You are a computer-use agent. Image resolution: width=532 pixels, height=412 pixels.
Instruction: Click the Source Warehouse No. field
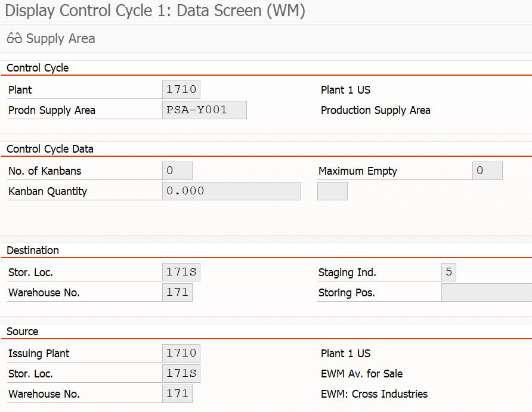[178, 394]
